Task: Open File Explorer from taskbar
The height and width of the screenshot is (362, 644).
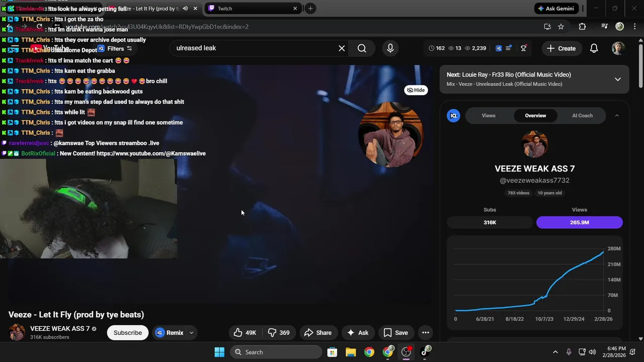Action: pyautogui.click(x=351, y=352)
